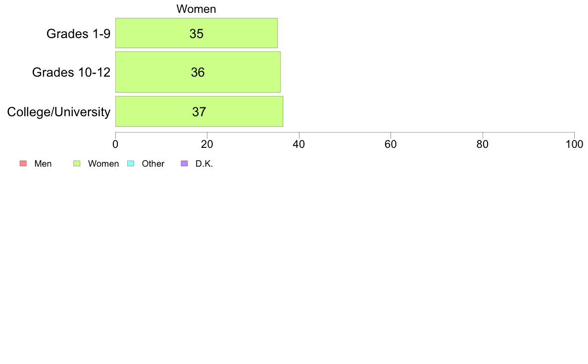Click the cyan Other legend swatch
Viewport: 588px width, 364px height.
pos(131,163)
